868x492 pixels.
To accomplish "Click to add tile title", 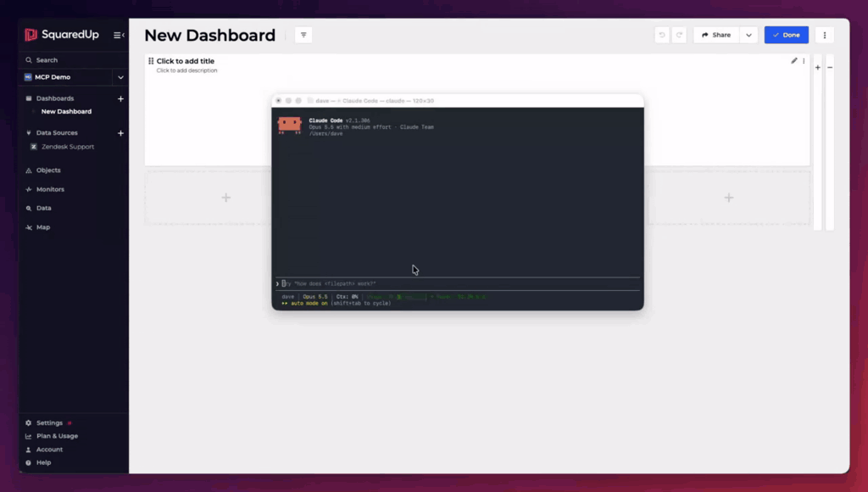I will pos(186,61).
